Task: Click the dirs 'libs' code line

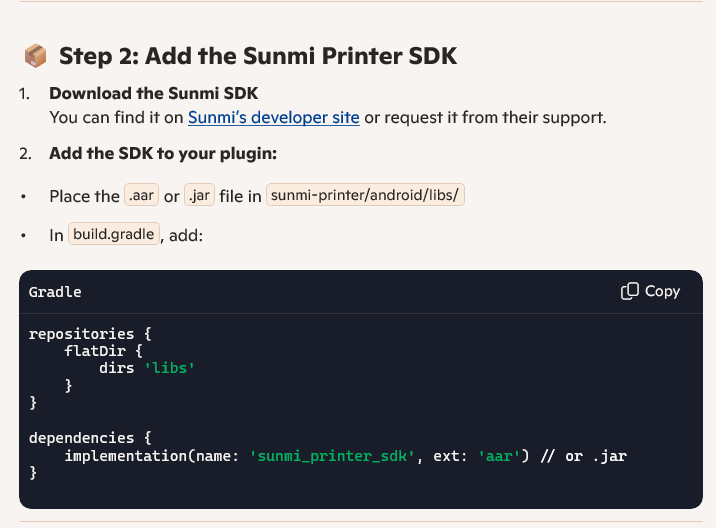Action: click(x=147, y=368)
